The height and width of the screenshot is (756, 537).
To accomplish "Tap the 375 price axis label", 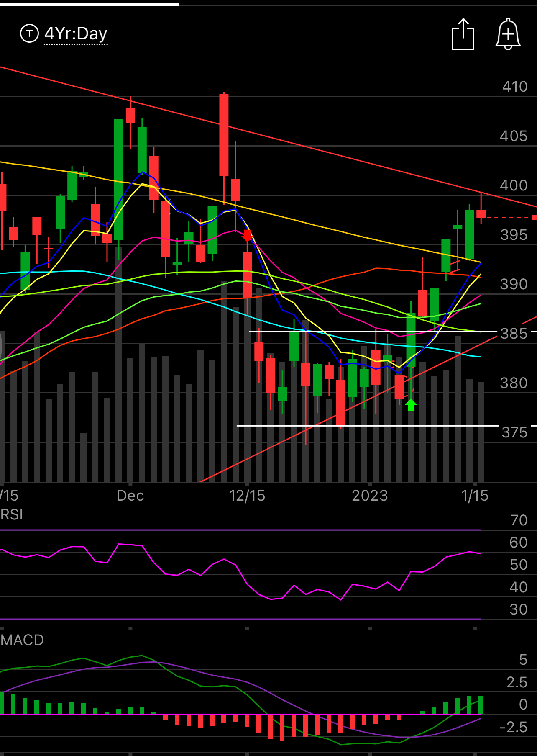I will [x=514, y=432].
